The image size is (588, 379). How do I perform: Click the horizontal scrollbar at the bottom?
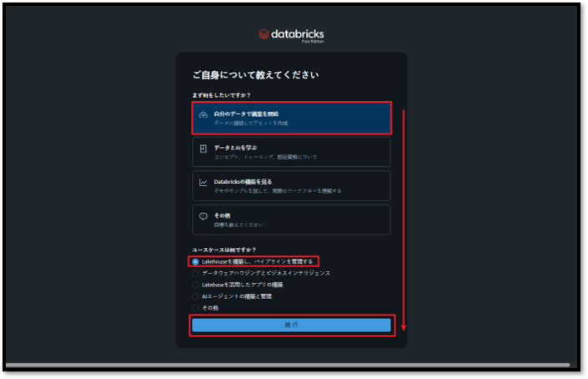[288, 365]
